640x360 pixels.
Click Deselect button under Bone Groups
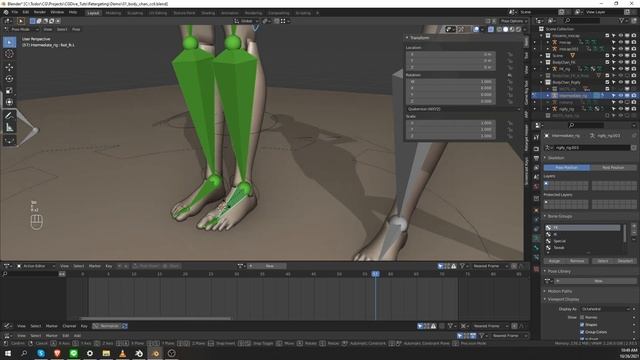pyautogui.click(x=625, y=261)
